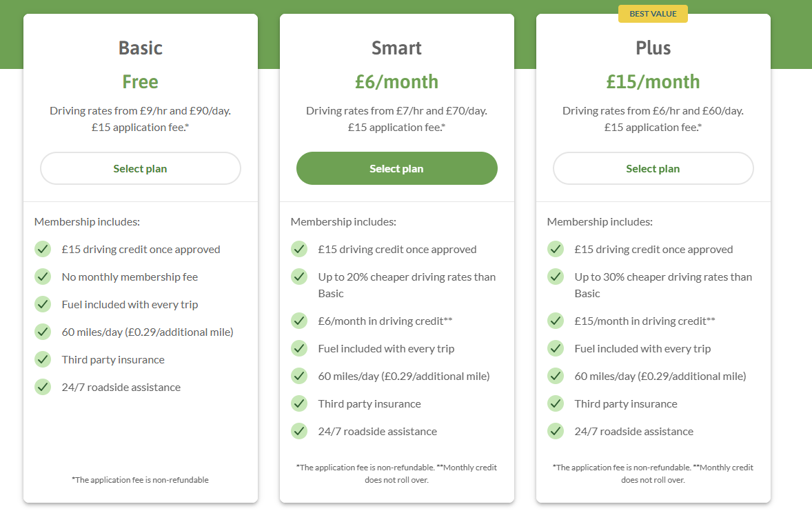Click Smart checkmark for 20% cheaper rates
The image size is (812, 531).
(299, 277)
